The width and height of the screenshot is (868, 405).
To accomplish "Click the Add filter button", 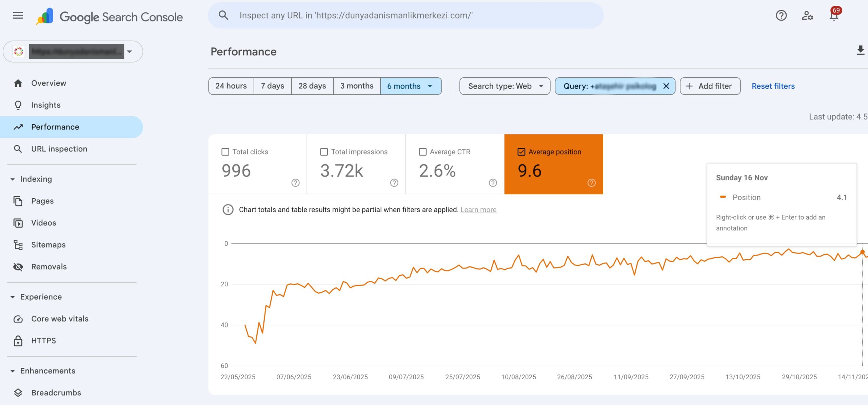I will point(710,86).
